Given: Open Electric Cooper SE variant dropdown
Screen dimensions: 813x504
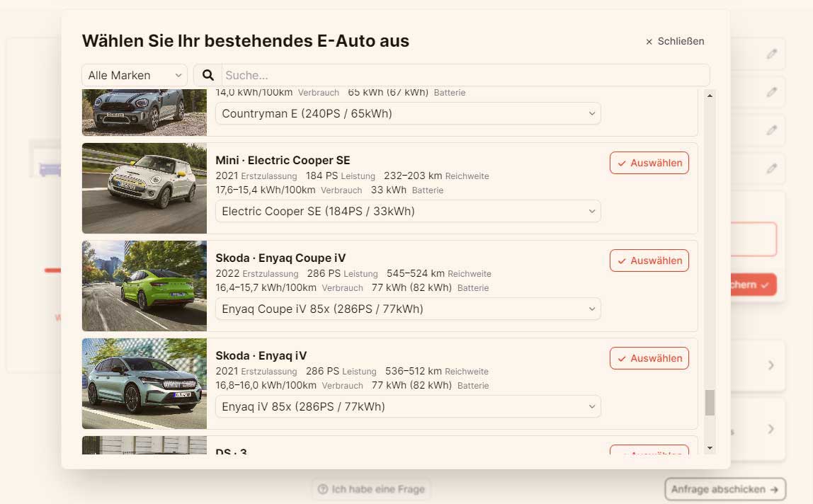Looking at the screenshot, I should tap(408, 211).
